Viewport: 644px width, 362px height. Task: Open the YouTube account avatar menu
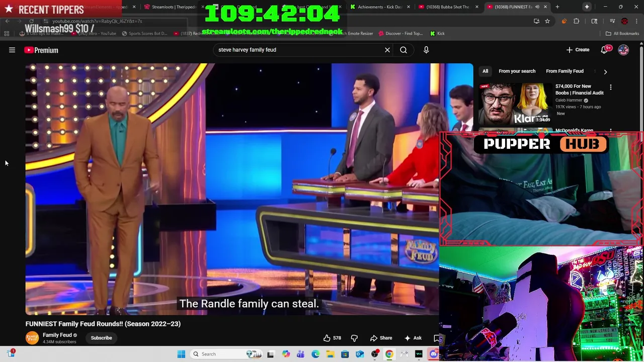(x=623, y=50)
